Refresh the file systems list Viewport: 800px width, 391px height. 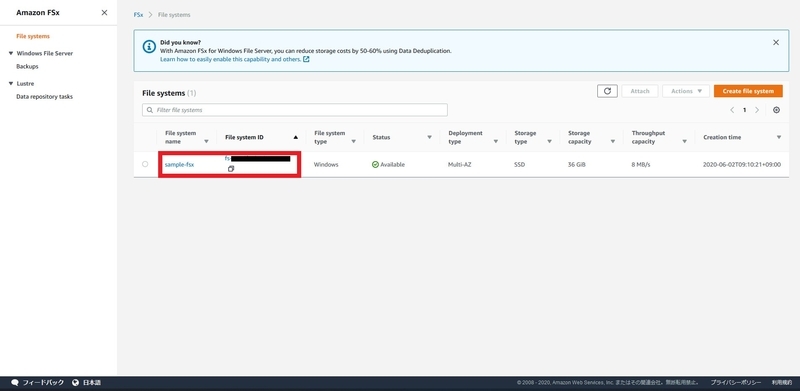[x=607, y=91]
